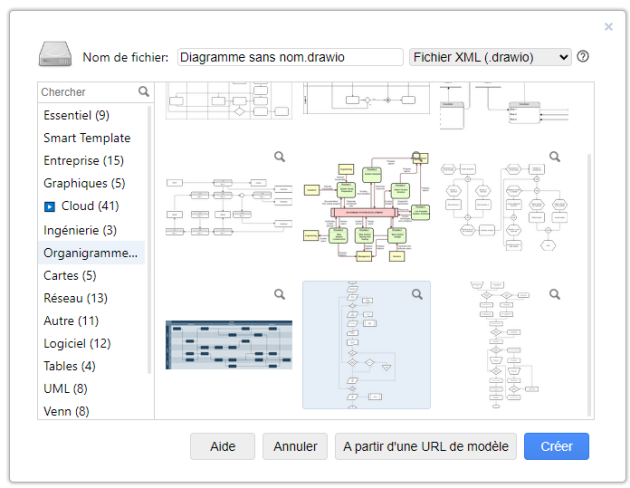
Task: Click A partir d'une URL de modèle
Action: pos(425,447)
